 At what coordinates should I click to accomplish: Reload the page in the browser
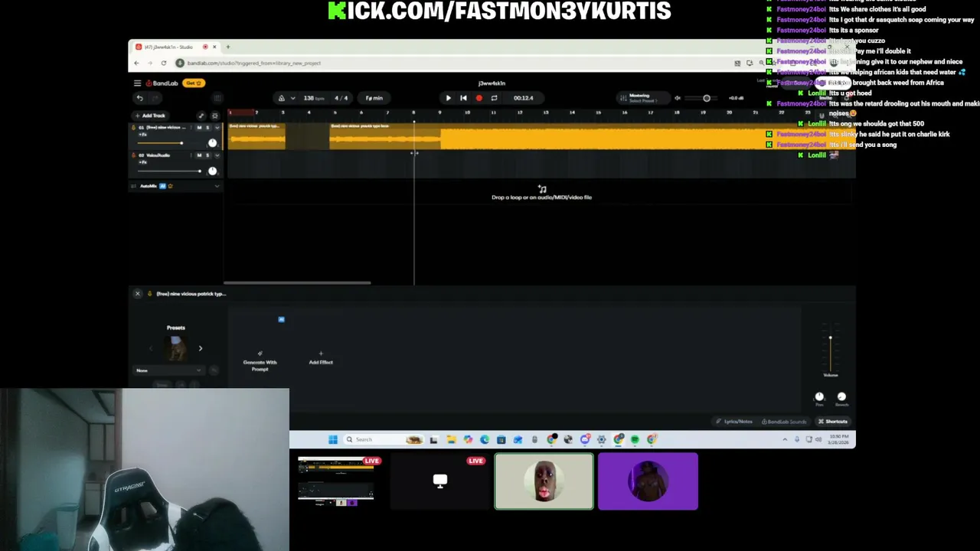(x=163, y=63)
